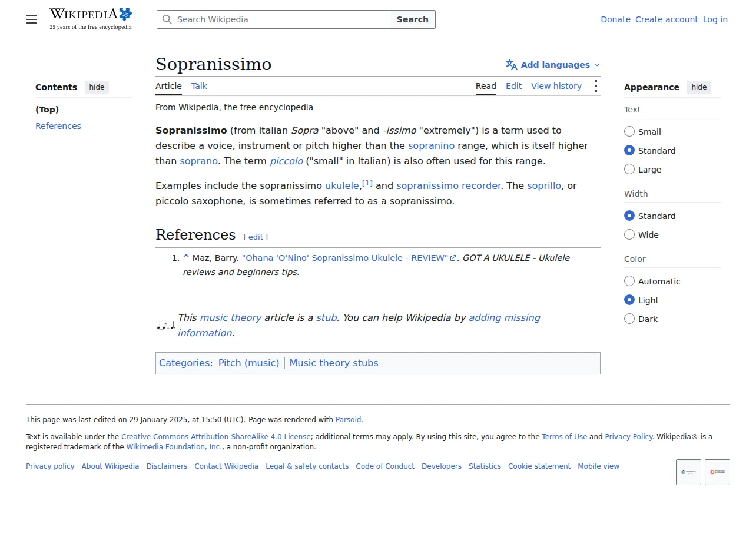Open the sopranissimo recorder link
Screen dimensions: 756x537
[449, 185]
